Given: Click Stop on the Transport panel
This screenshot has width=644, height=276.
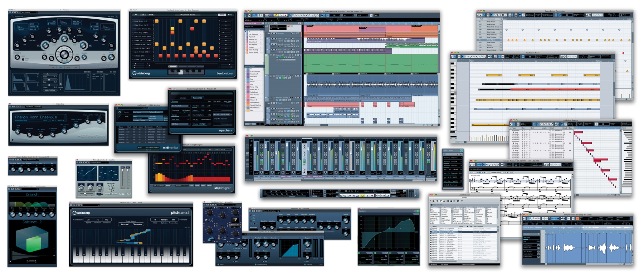Looking at the screenshot, I should click(362, 195).
